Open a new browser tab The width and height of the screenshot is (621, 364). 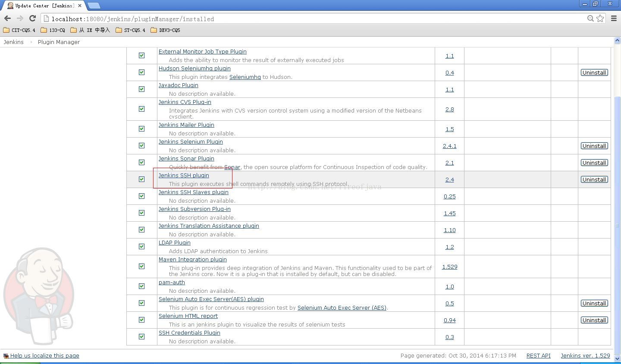click(x=94, y=6)
